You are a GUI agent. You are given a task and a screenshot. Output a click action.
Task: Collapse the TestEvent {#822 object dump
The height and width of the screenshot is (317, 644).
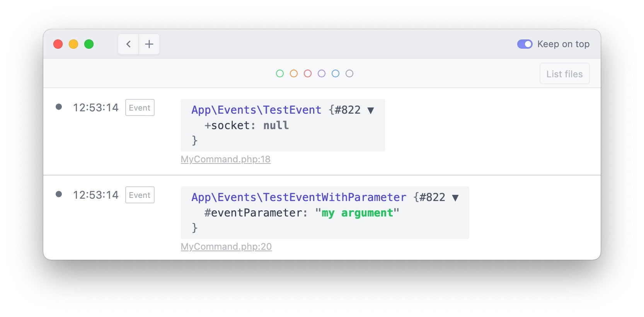coord(371,111)
